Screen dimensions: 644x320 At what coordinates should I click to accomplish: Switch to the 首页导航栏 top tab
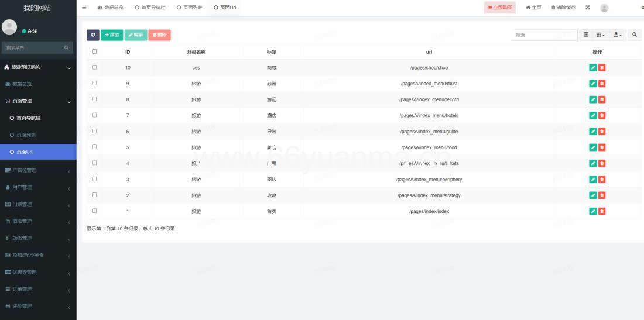click(x=150, y=8)
